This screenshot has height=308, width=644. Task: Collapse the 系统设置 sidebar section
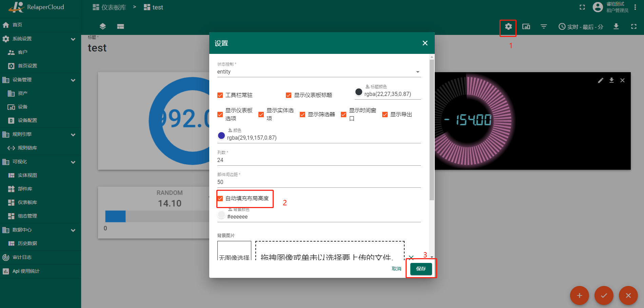pyautogui.click(x=73, y=39)
